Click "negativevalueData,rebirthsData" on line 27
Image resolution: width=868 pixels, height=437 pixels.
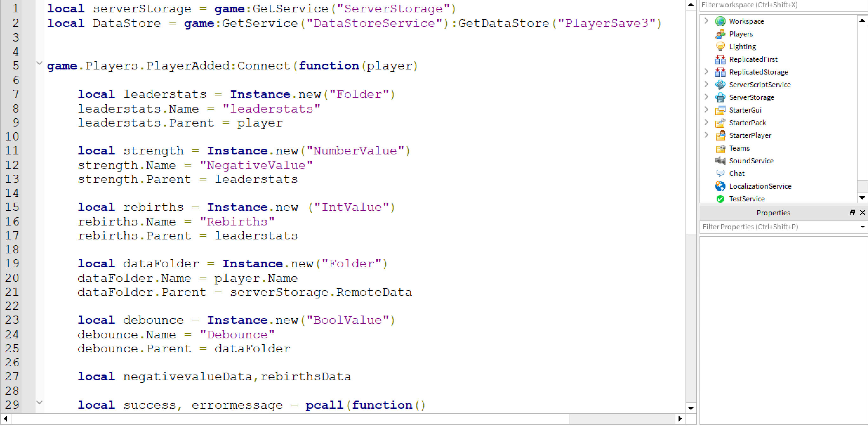(x=237, y=376)
